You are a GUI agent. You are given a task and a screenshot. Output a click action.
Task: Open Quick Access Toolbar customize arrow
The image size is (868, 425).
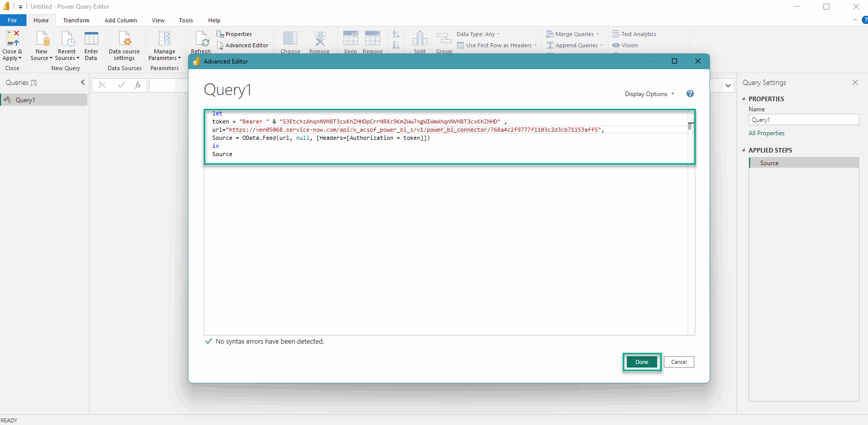point(20,7)
